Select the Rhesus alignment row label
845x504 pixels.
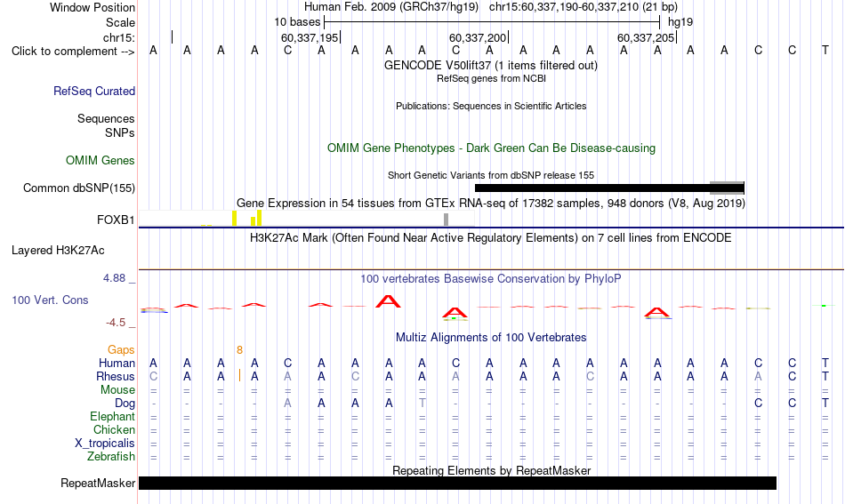116,376
